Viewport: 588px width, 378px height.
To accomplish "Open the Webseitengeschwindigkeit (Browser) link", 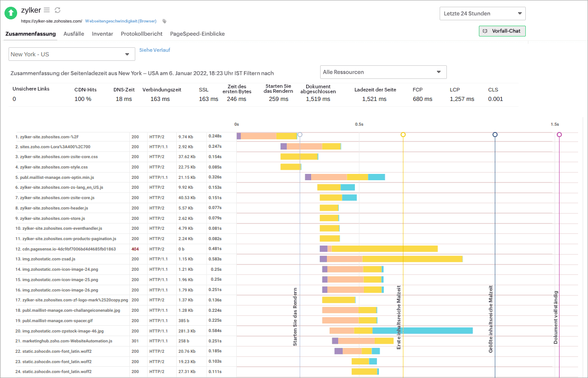I will point(120,21).
